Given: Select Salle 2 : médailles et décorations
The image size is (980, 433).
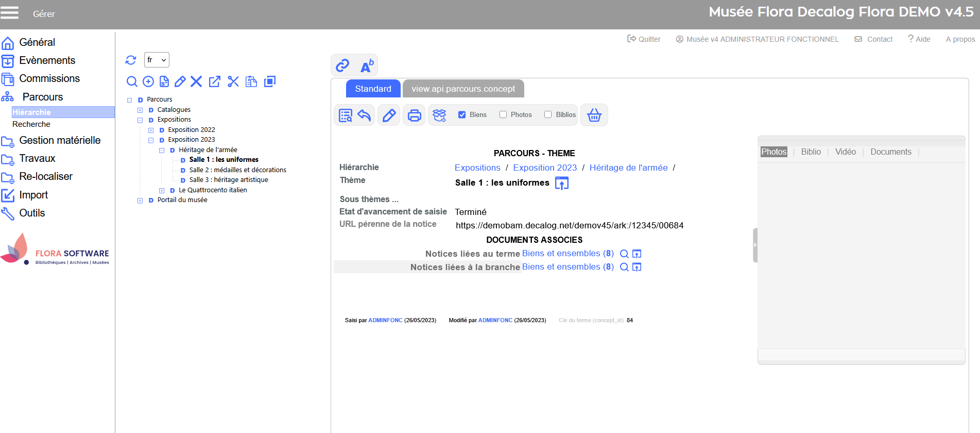Looking at the screenshot, I should (x=237, y=170).
